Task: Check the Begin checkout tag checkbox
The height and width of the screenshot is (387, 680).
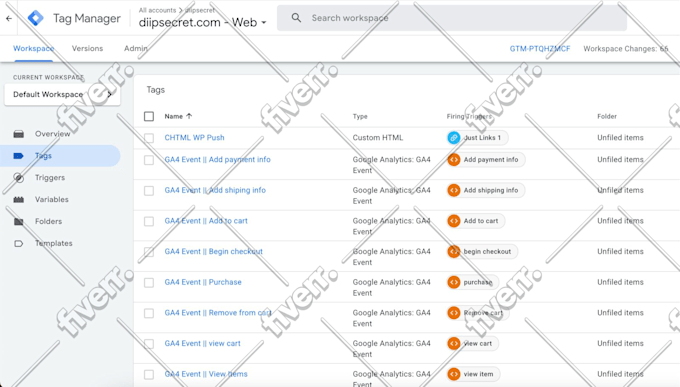Action: 149,252
